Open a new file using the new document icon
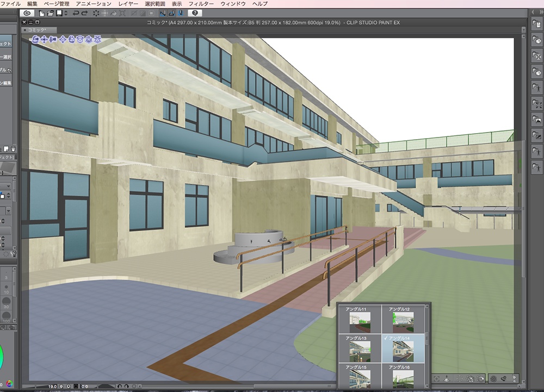Viewport: 544px width, 392px height. tap(41, 13)
